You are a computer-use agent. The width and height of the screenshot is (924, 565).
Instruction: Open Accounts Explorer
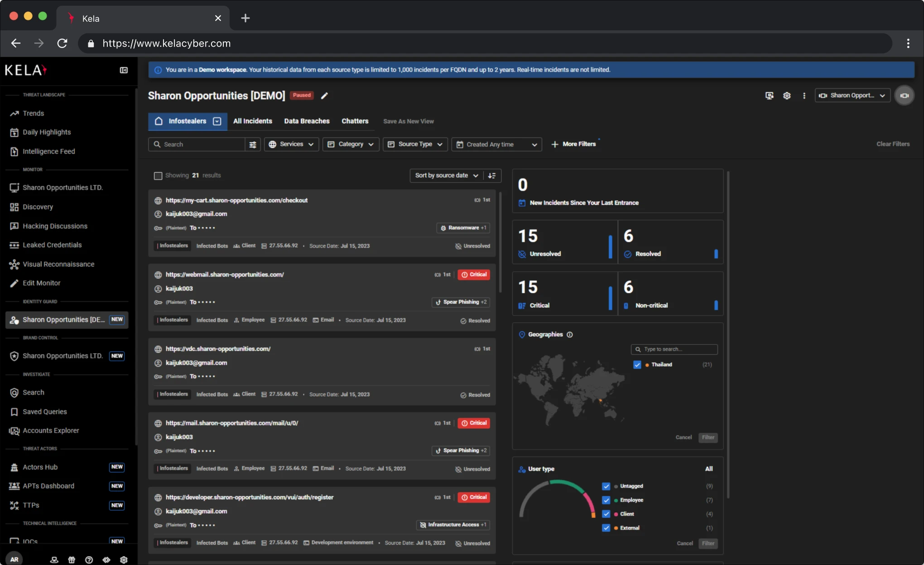pyautogui.click(x=51, y=431)
